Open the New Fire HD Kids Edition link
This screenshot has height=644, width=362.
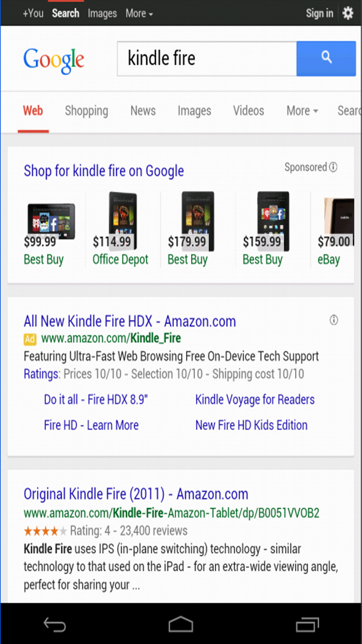pos(251,425)
